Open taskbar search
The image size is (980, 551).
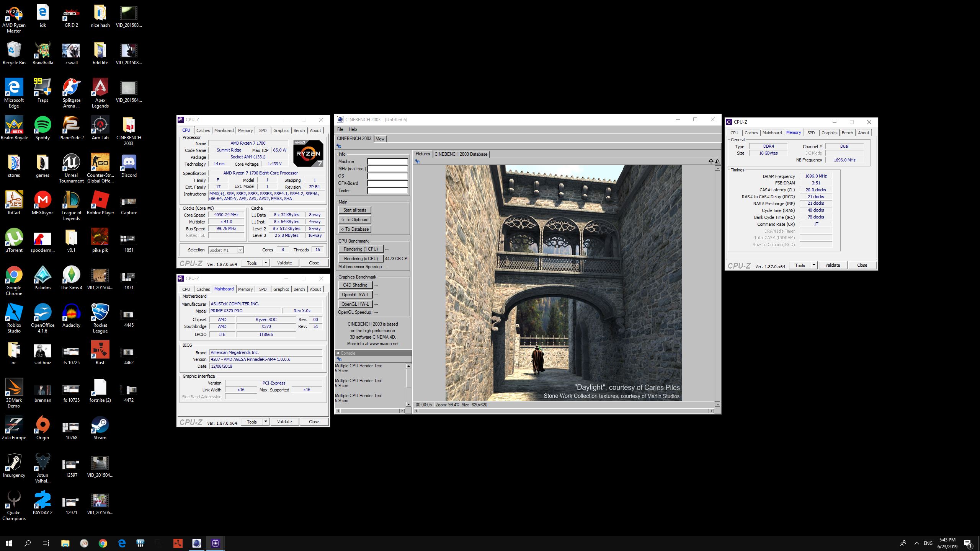(x=28, y=543)
